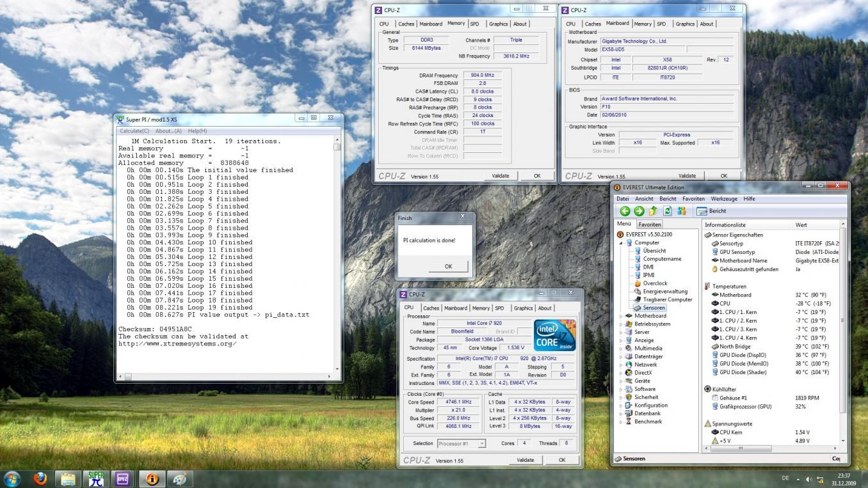Image resolution: width=868 pixels, height=488 pixels.
Task: Open Graphics tab in CPU-Z Mainboard window
Action: click(685, 24)
